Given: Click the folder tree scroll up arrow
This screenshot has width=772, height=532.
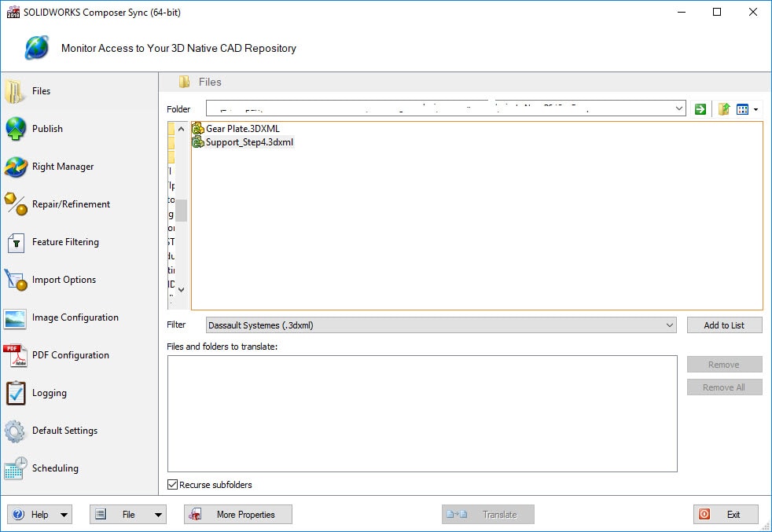Looking at the screenshot, I should 181,129.
